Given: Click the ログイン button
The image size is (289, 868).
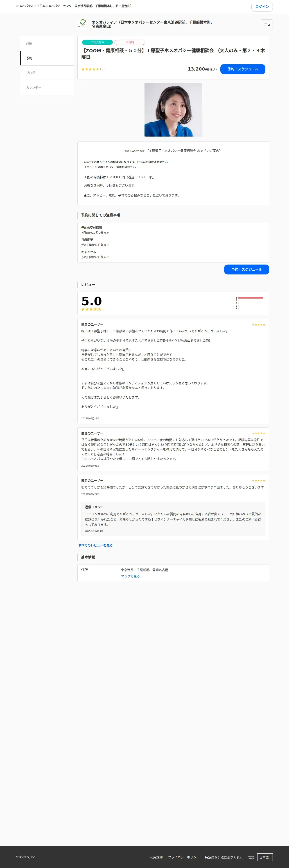Looking at the screenshot, I should 262,7.
